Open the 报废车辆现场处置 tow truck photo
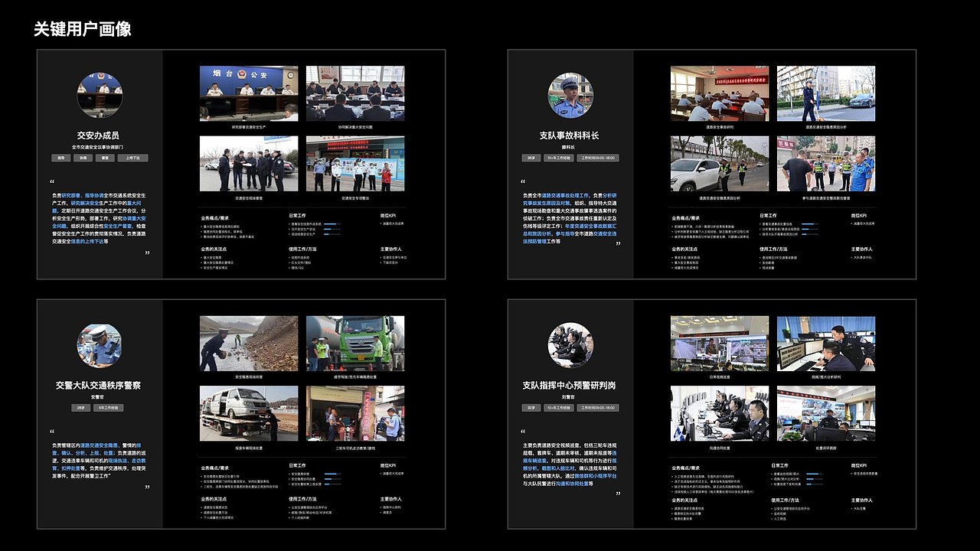This screenshot has width=980, height=551. click(x=249, y=413)
